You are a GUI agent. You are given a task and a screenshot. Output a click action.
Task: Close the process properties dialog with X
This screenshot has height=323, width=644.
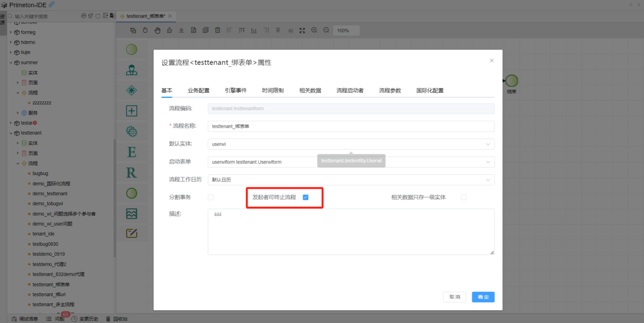[491, 61]
